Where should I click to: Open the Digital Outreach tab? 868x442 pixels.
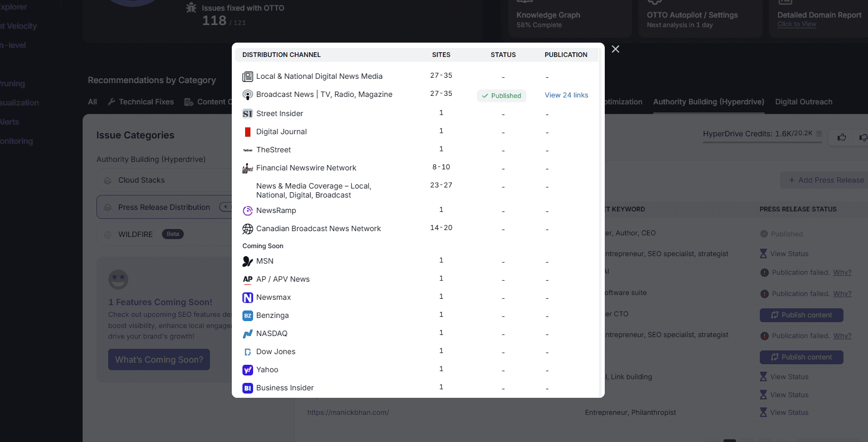(803, 102)
